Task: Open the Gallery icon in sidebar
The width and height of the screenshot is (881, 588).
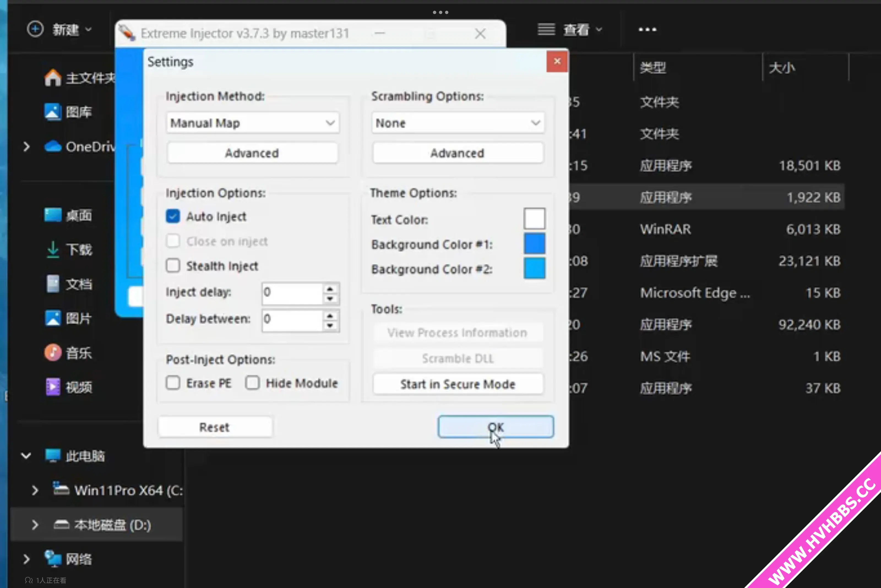Action: pyautogui.click(x=53, y=112)
